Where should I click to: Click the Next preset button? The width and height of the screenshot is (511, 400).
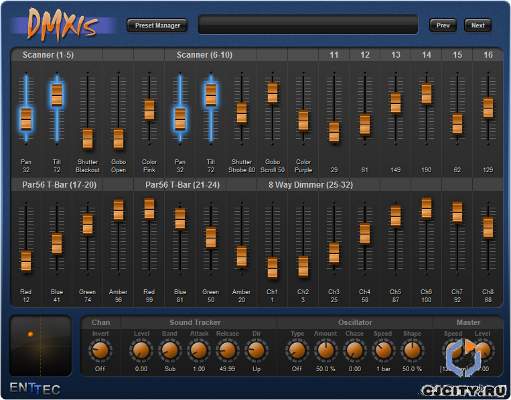(x=478, y=25)
